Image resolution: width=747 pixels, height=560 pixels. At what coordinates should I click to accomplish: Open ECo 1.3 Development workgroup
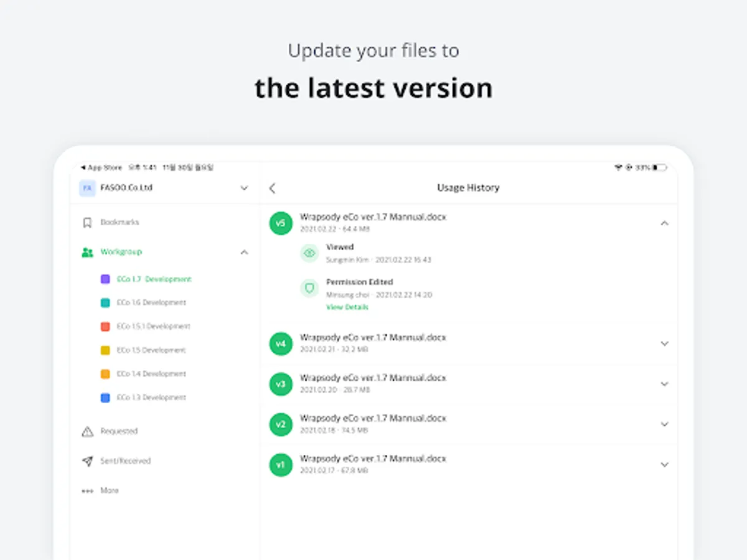[x=151, y=398]
